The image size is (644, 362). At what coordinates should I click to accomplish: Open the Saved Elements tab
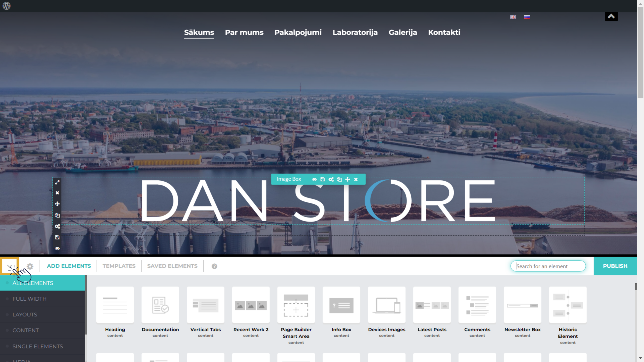coord(172,266)
